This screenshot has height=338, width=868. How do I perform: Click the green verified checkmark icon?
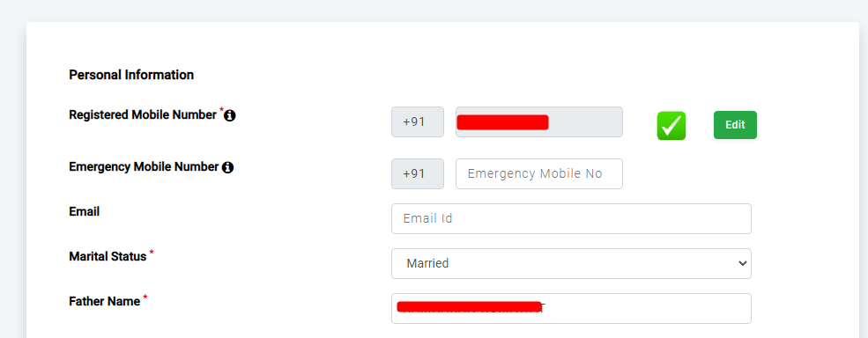tap(671, 126)
